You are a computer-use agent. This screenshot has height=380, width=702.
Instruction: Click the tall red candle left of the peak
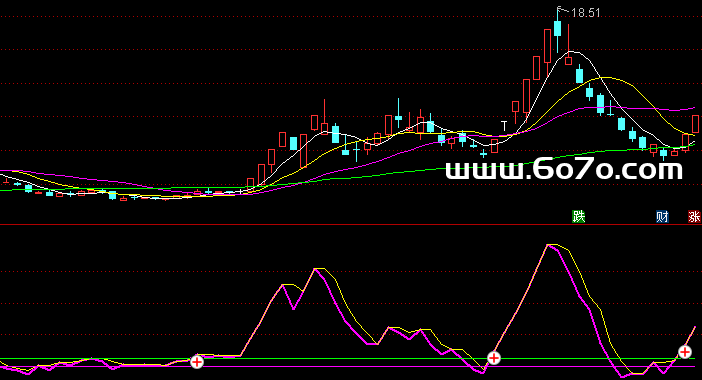click(547, 46)
